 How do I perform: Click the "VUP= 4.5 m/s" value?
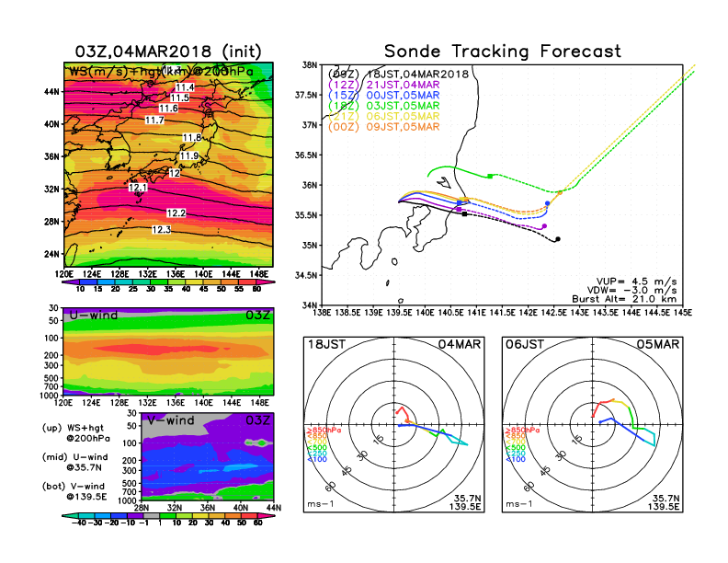point(636,281)
